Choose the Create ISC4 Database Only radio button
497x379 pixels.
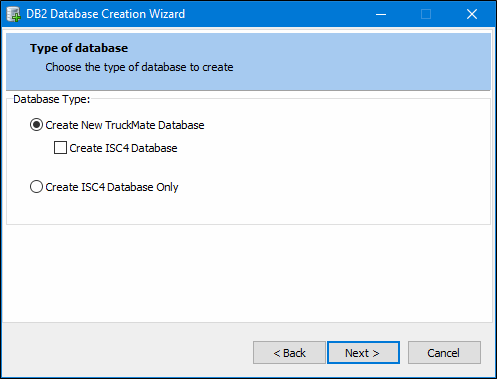point(36,187)
